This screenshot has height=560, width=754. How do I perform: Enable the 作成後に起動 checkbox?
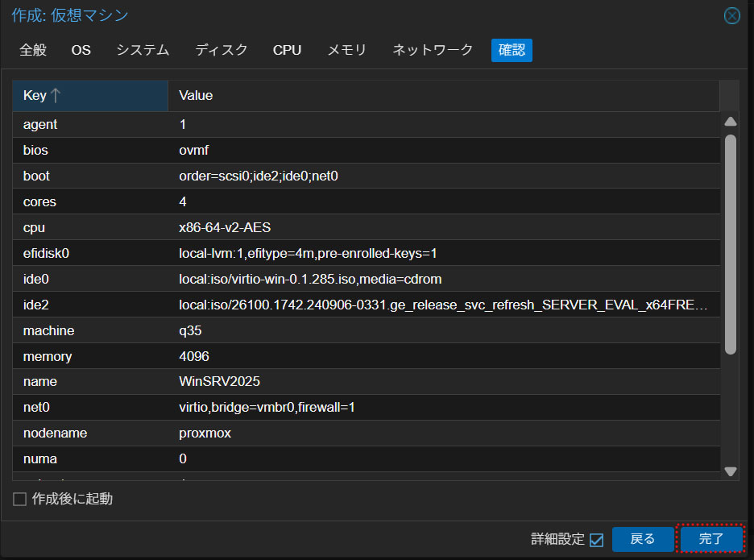point(20,500)
